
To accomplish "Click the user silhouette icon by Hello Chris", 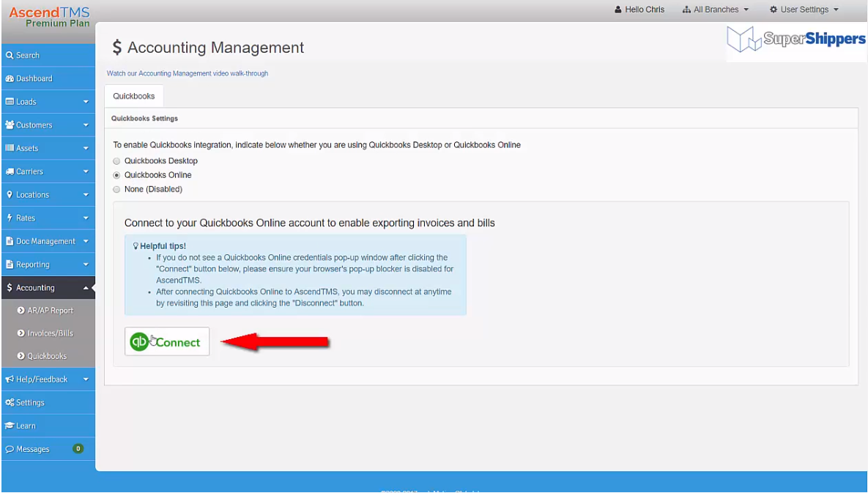I will (x=618, y=10).
